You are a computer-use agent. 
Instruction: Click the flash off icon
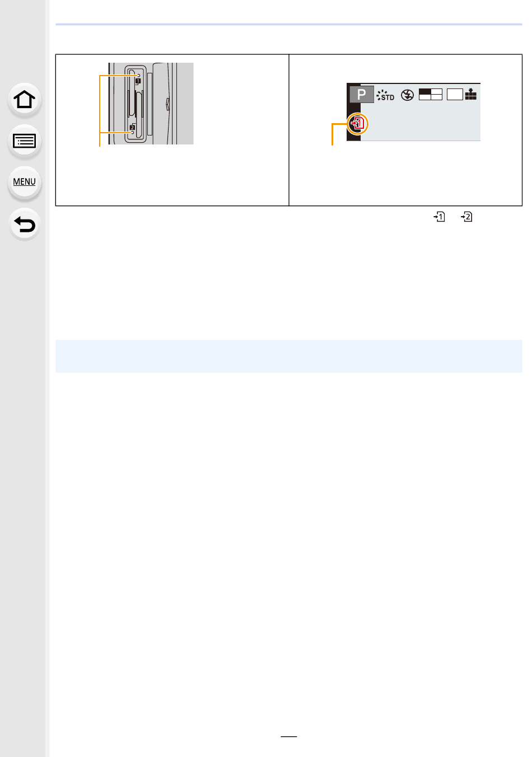[x=408, y=95]
